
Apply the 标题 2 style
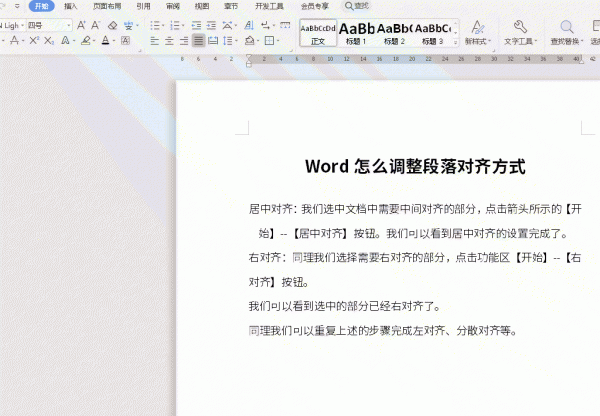tap(395, 33)
